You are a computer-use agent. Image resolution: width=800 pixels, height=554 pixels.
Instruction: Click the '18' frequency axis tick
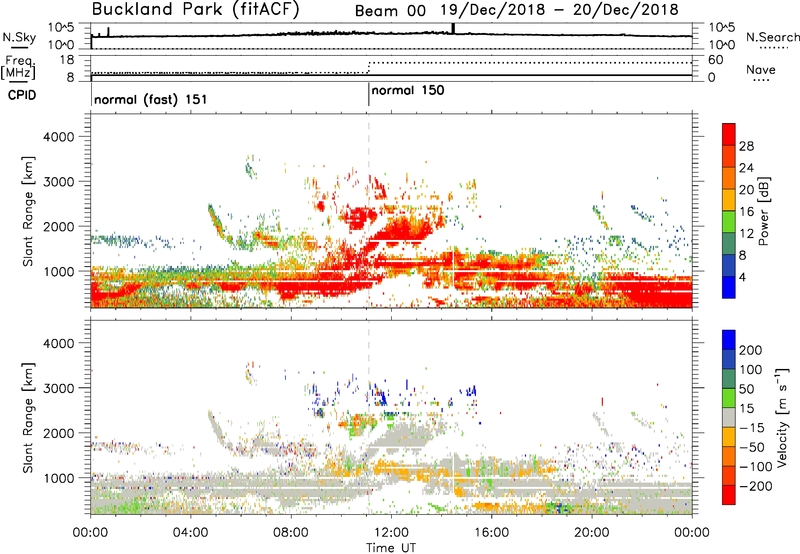pyautogui.click(x=66, y=60)
